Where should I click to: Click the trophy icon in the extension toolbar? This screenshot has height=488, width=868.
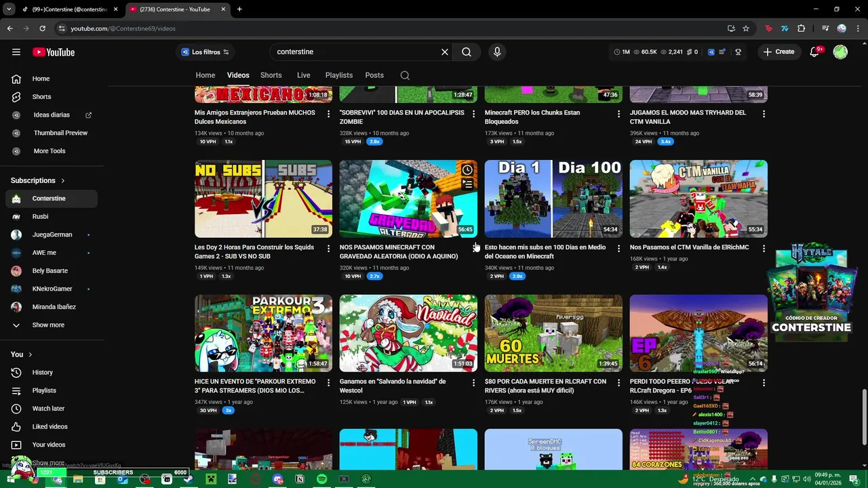pyautogui.click(x=738, y=52)
